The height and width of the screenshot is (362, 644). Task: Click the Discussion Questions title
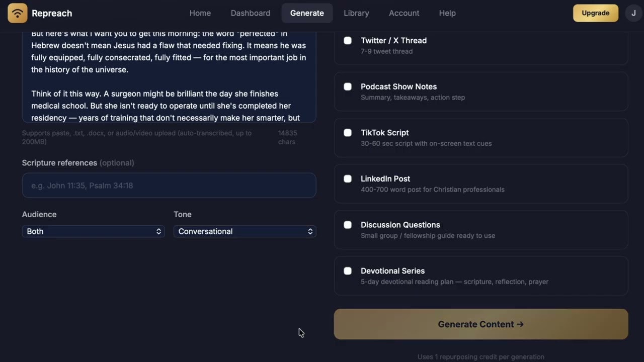[x=400, y=225]
